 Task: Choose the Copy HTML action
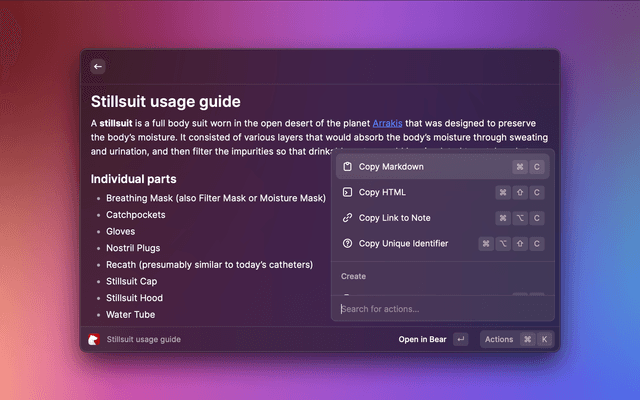[x=382, y=192]
